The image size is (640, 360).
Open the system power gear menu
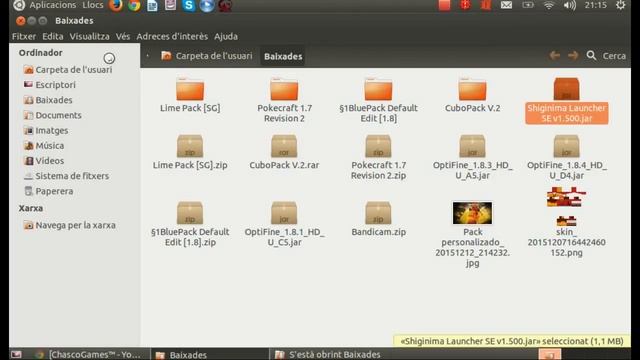[x=620, y=5]
